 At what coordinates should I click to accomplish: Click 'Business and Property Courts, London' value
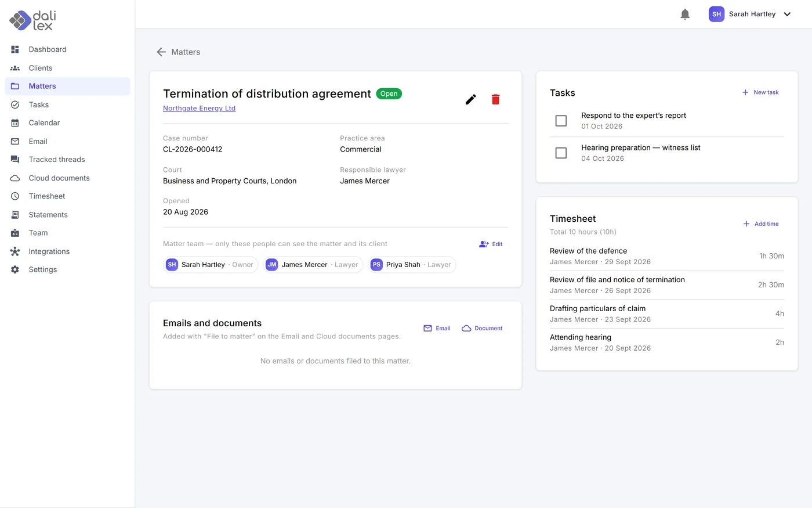(x=230, y=181)
